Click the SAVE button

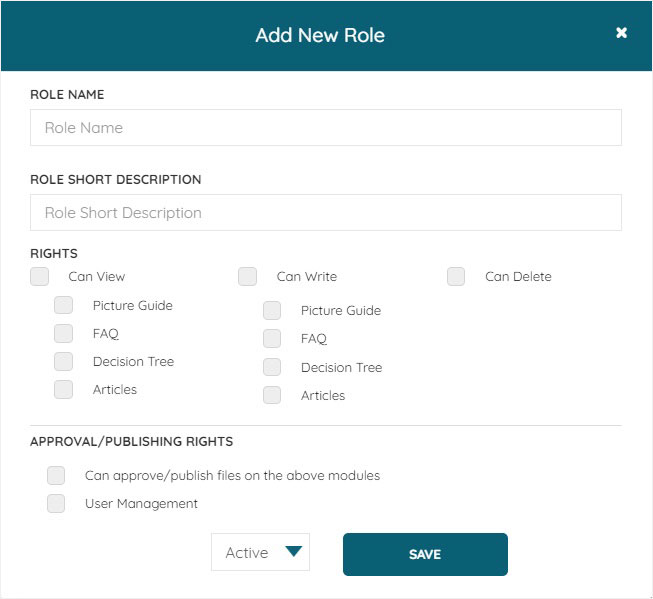[425, 554]
